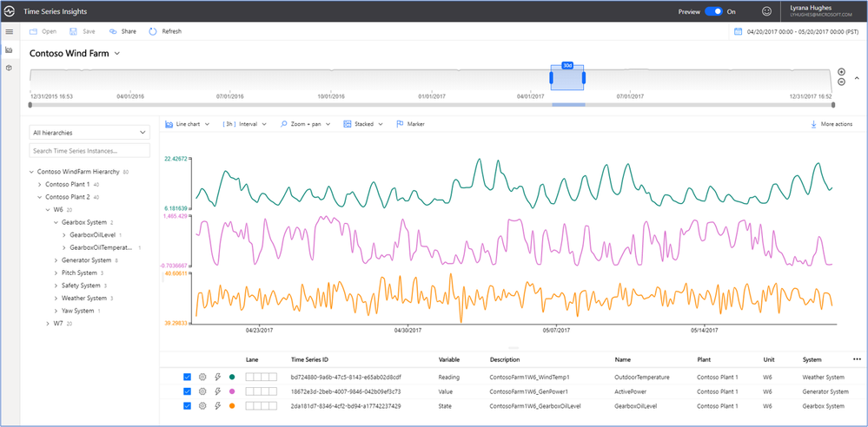Open the 3h Interval dropdown
The height and width of the screenshot is (427, 868).
click(245, 124)
